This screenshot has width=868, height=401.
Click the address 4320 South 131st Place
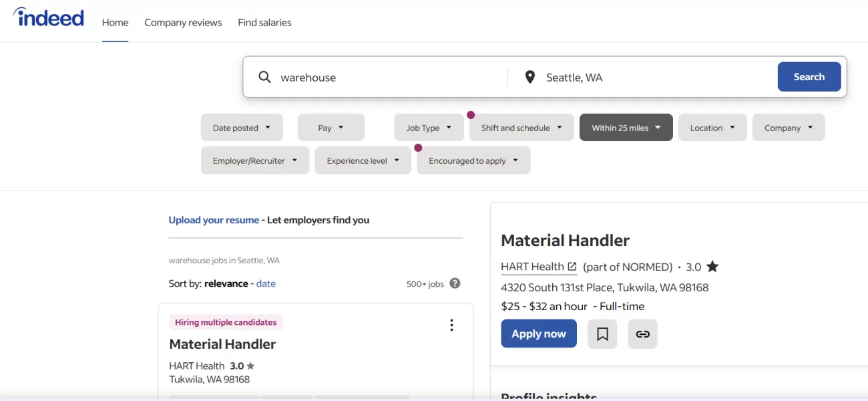coord(605,287)
